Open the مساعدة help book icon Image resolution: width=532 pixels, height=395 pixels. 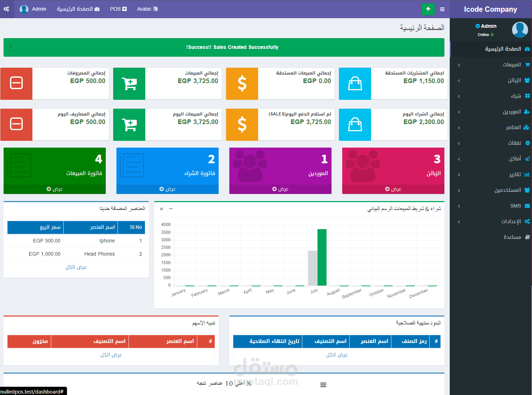527,237
